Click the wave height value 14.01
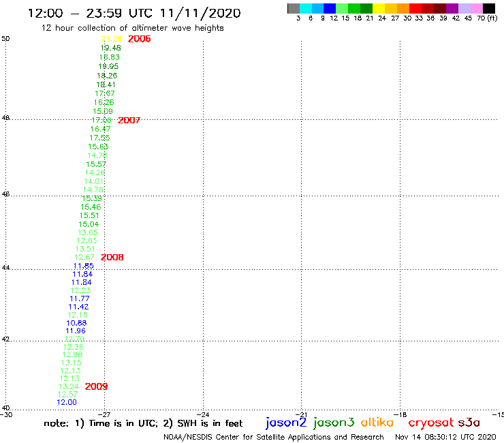Image resolution: width=504 pixels, height=443 pixels. (94, 181)
